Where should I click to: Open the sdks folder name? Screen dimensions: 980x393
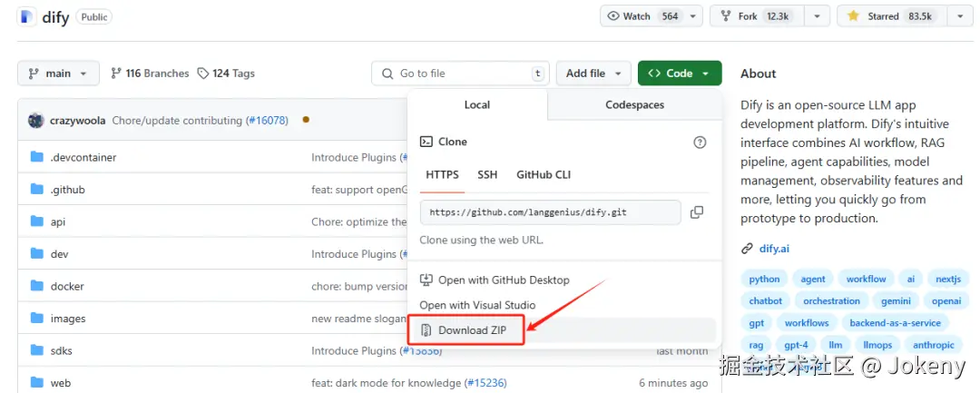click(x=62, y=350)
